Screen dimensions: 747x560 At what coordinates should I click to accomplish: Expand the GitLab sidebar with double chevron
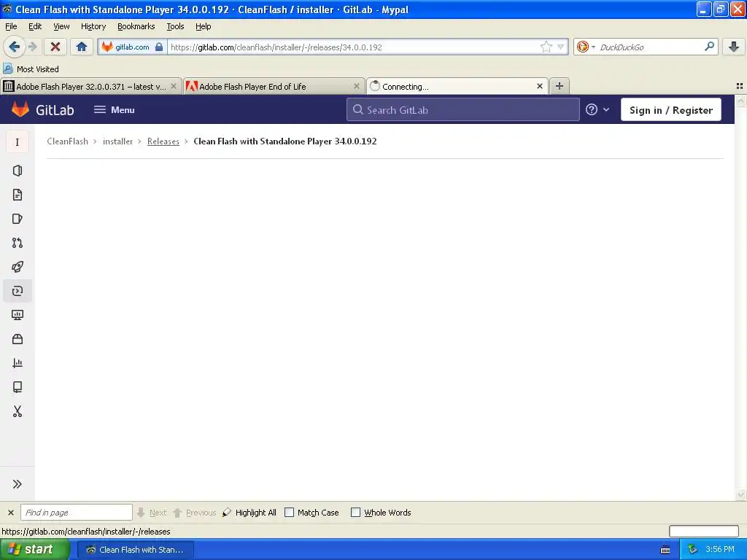pos(18,484)
